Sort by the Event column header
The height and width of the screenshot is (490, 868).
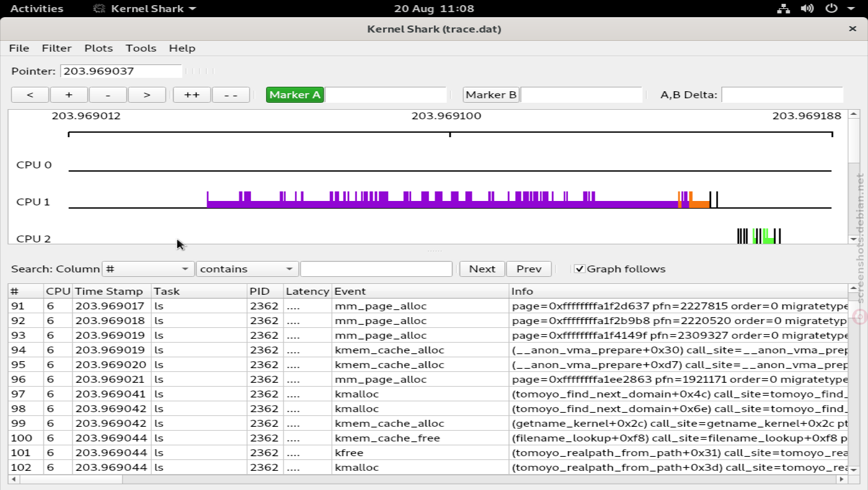(421, 291)
